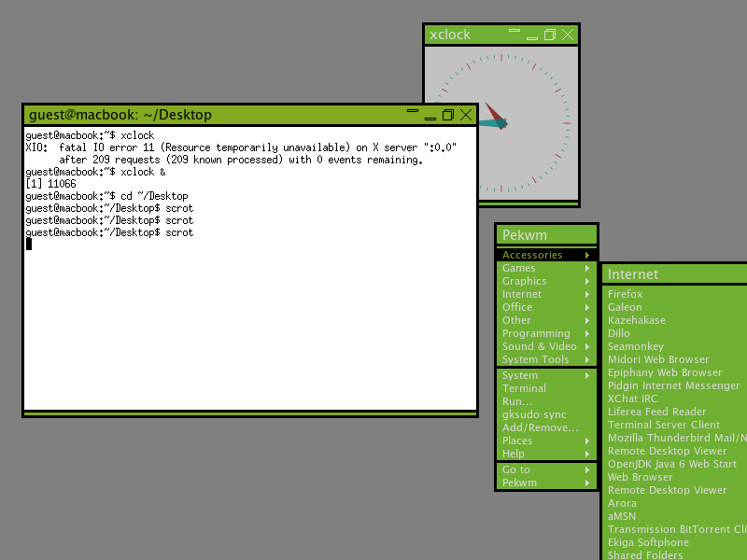Shade the terminal window with top bar icon
Screen dimensions: 747x560
(413, 111)
